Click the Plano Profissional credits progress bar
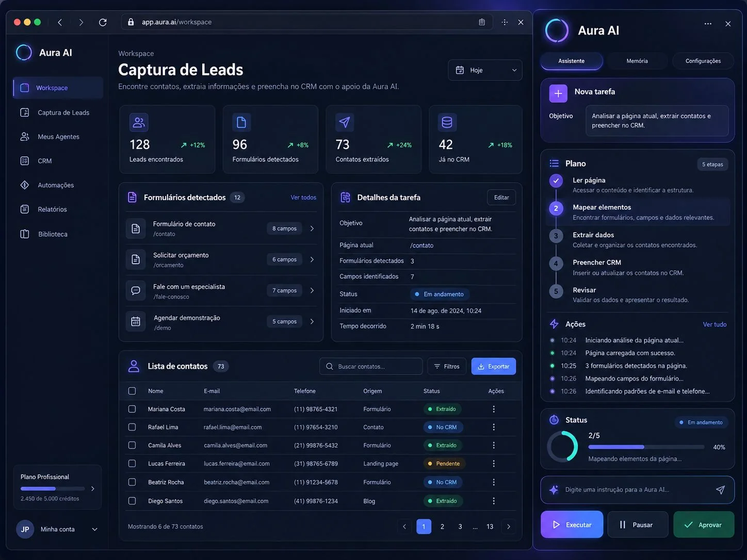 point(53,488)
